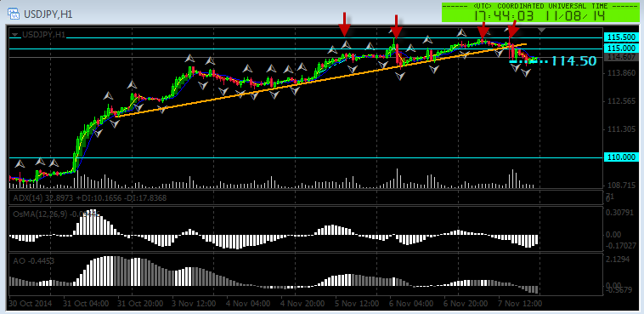
Task: Select the cyan horizontal line at 110.000
Action: point(306,157)
